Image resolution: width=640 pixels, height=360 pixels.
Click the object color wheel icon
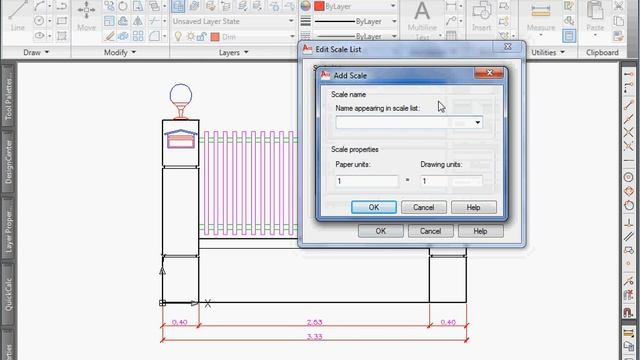click(306, 6)
